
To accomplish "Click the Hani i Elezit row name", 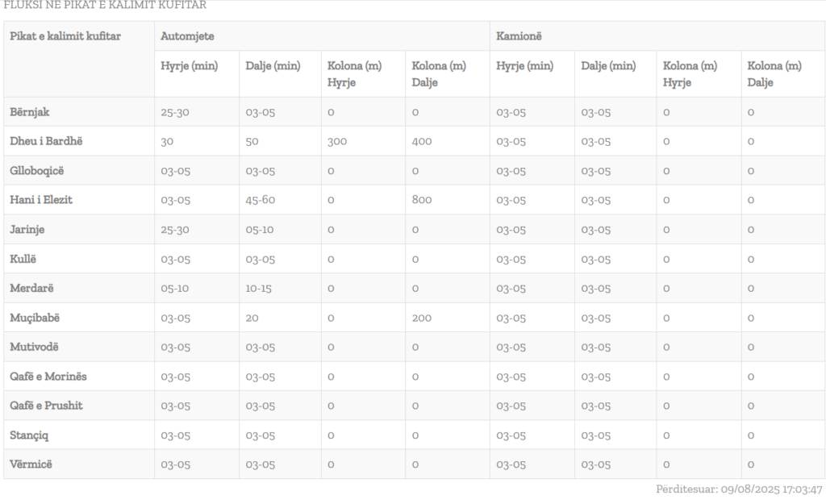I will click(41, 200).
